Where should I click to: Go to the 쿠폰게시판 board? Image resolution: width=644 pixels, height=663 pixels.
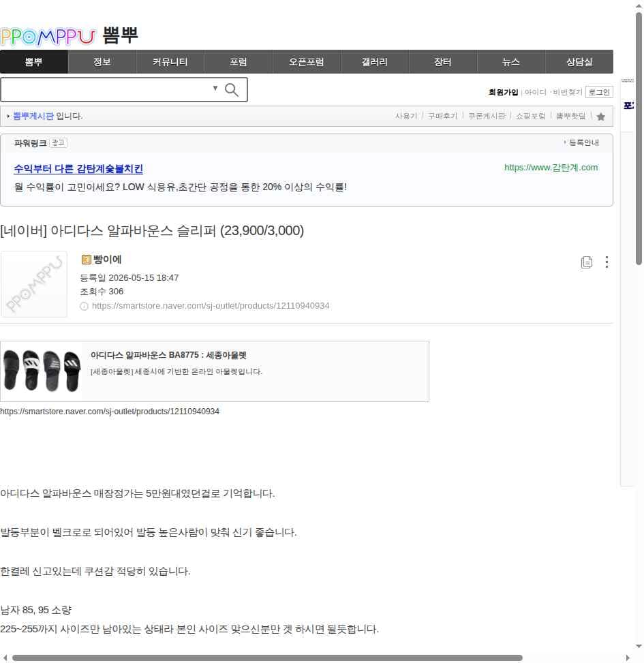[487, 116]
